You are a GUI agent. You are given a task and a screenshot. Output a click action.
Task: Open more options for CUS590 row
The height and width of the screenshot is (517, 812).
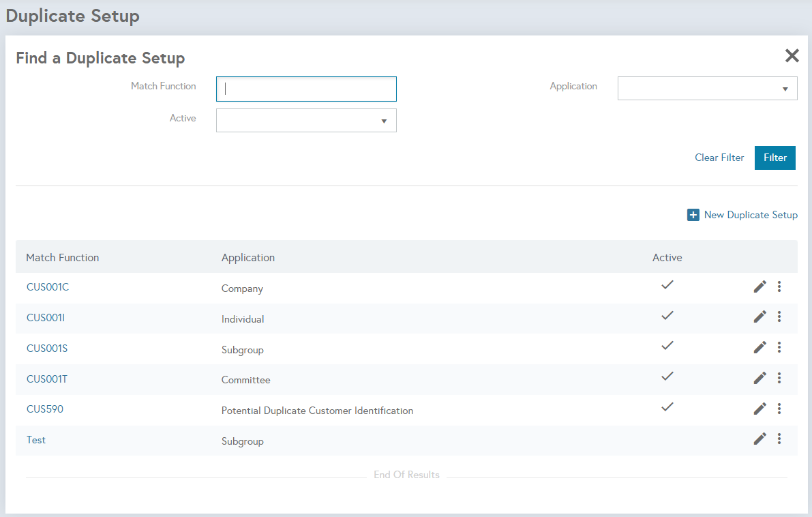779,409
